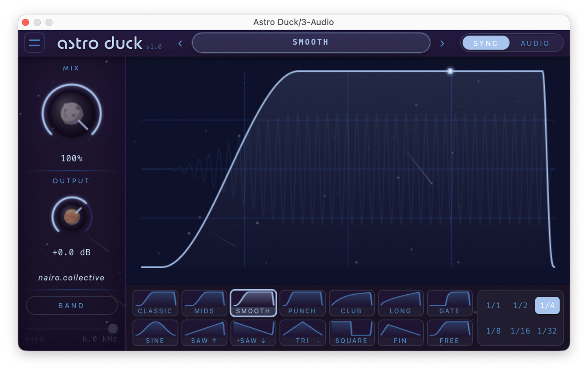Switch trigger mode to AUDIO

[535, 43]
